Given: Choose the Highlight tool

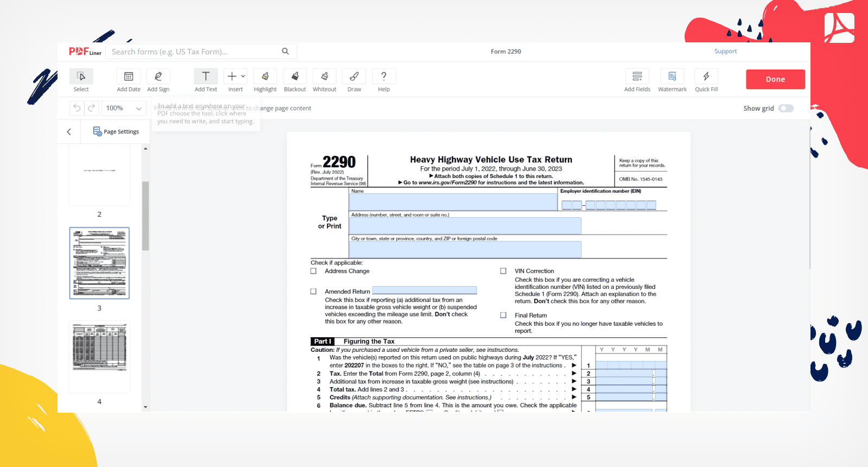Looking at the screenshot, I should click(265, 77).
